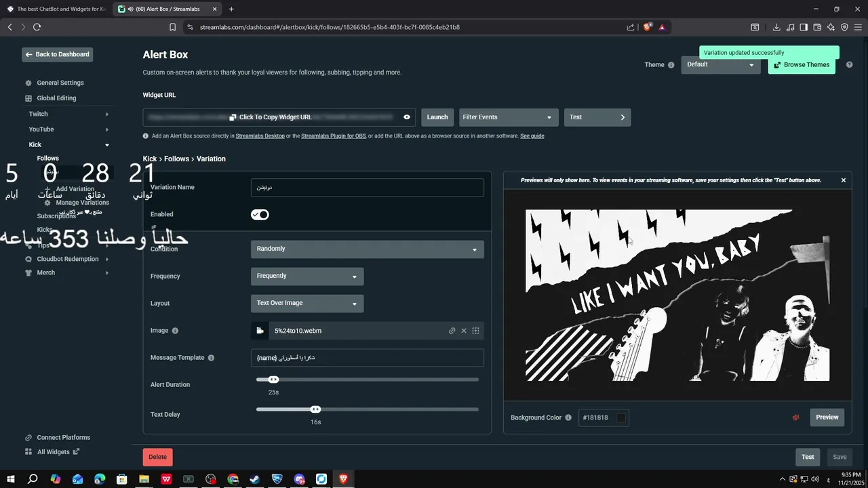Image resolution: width=868 pixels, height=488 pixels.
Task: Click the volume icon in system tray
Action: pos(814,479)
